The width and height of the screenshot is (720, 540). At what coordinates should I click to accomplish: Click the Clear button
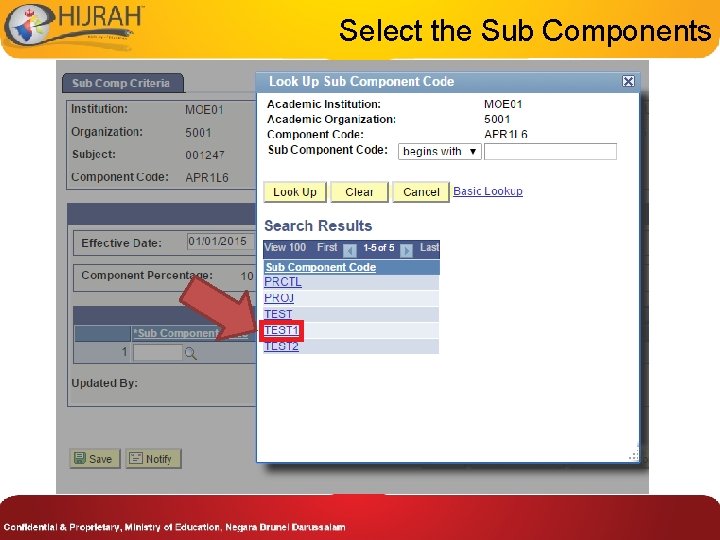(x=359, y=192)
